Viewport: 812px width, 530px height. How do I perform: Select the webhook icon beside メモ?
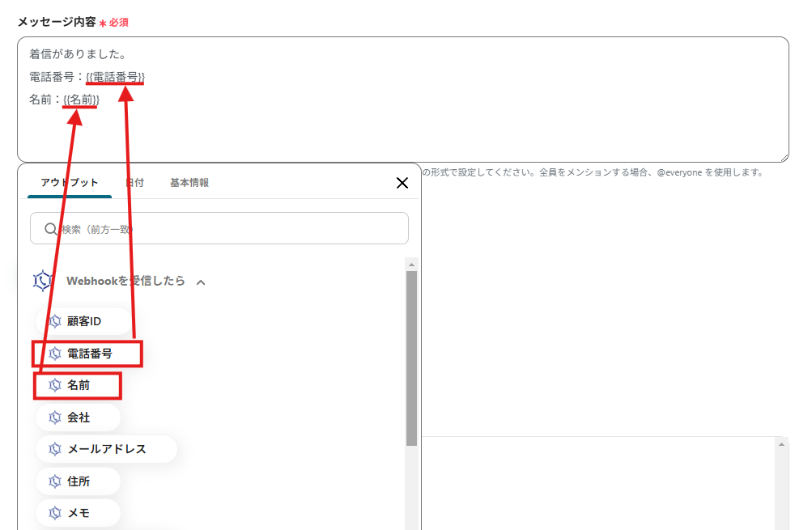click(x=55, y=512)
